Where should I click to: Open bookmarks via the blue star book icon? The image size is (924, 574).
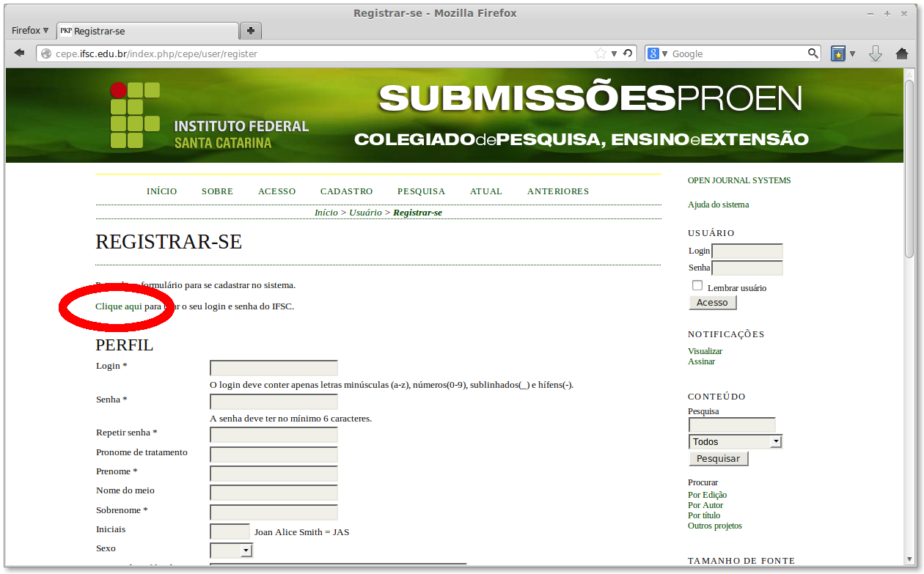click(837, 53)
